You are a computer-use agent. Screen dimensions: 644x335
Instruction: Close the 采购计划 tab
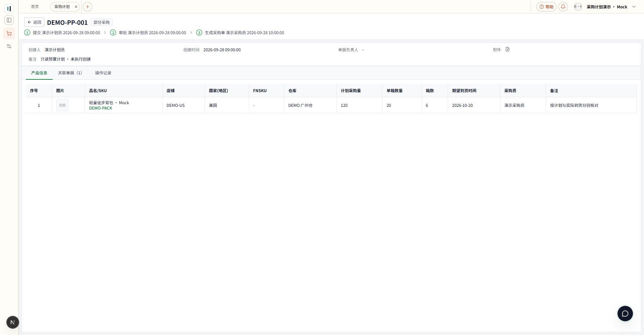[x=76, y=7]
